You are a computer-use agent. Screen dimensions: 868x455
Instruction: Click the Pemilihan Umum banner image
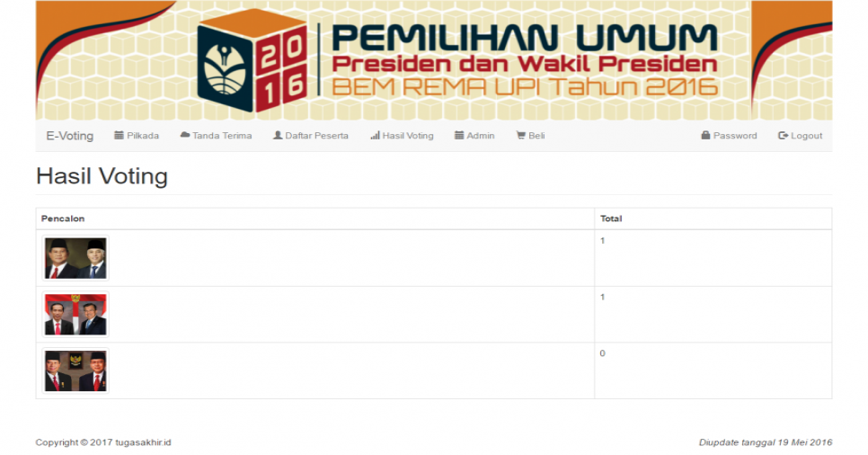[x=434, y=60]
